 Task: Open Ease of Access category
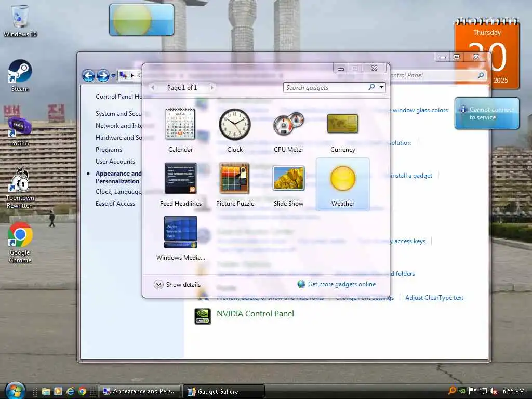(x=115, y=204)
